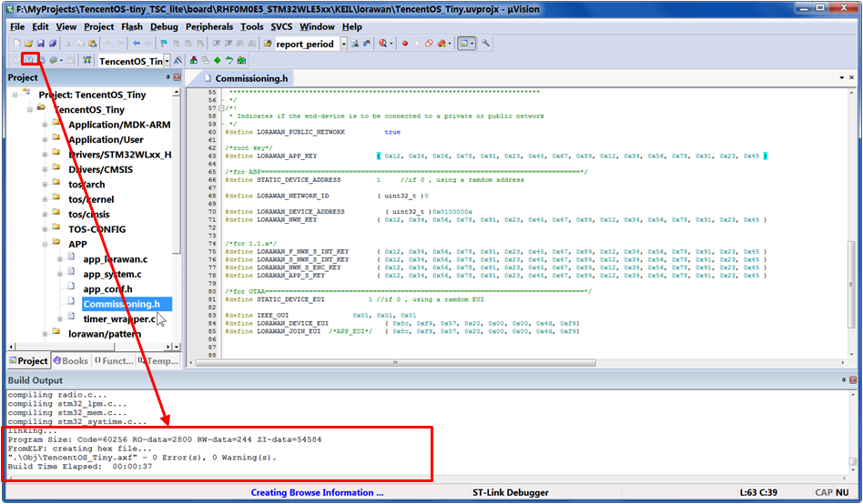Image resolution: width=863 pixels, height=504 pixels.
Task: Collapse the APP folder in project tree
Action: tap(46, 244)
